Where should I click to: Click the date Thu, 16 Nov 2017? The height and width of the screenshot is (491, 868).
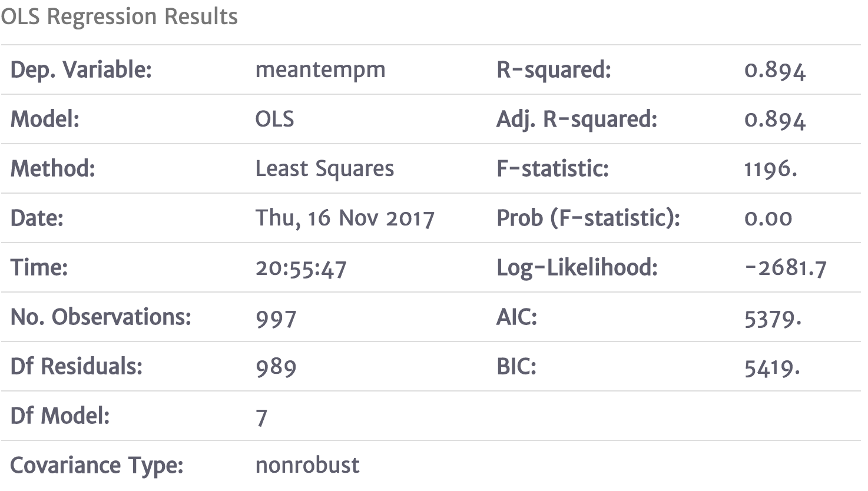click(345, 218)
